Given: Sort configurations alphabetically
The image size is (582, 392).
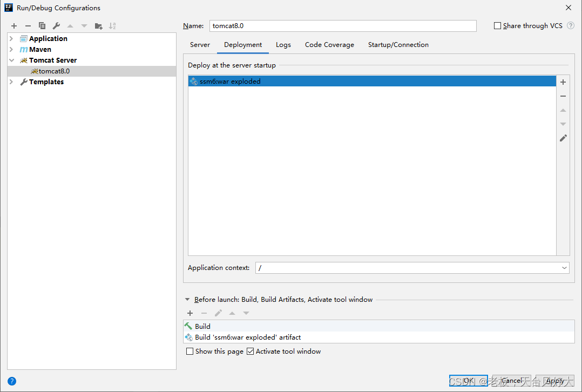Looking at the screenshot, I should click(112, 26).
